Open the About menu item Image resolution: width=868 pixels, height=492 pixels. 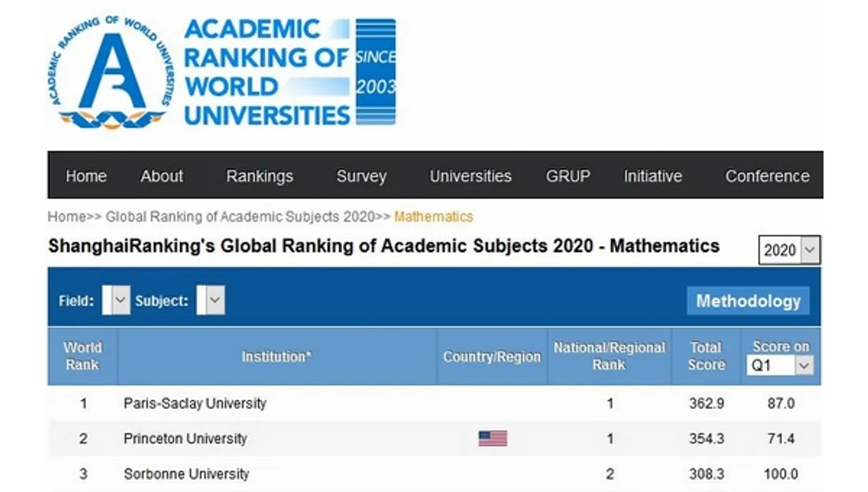162,176
